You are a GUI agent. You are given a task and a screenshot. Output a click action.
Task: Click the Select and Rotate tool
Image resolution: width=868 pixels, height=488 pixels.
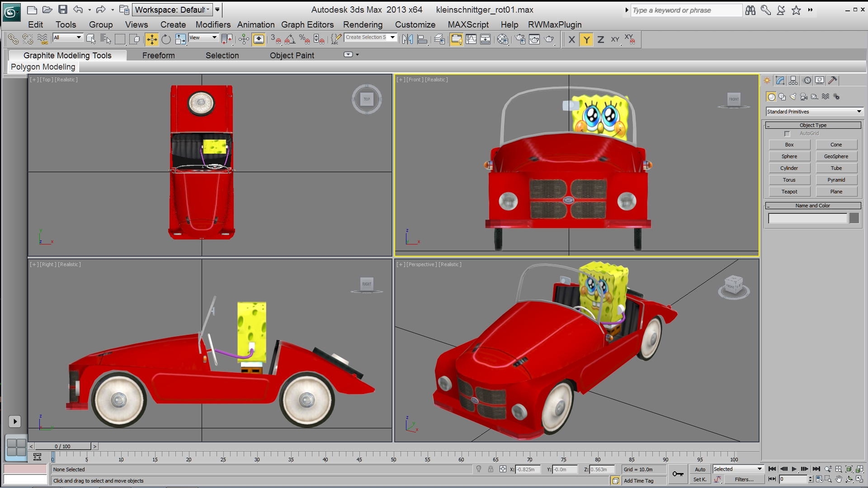pos(166,40)
